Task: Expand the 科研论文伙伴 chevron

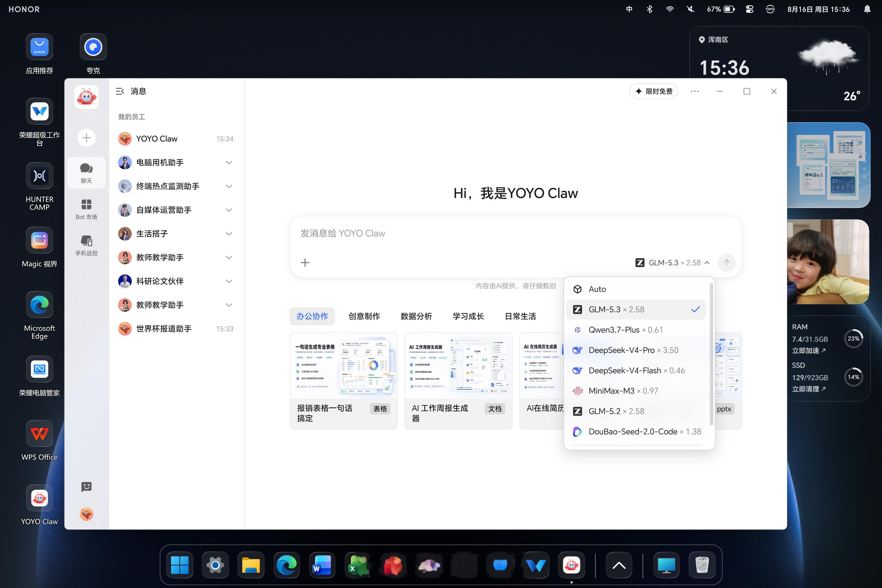Action: [x=229, y=281]
